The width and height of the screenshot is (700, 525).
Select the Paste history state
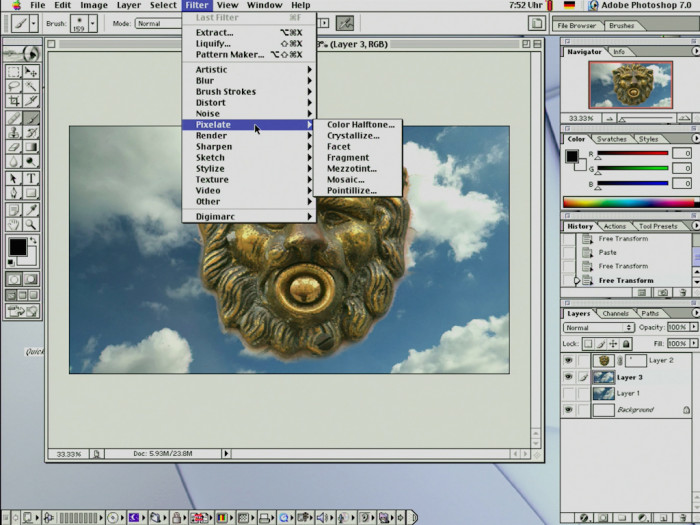coord(607,253)
